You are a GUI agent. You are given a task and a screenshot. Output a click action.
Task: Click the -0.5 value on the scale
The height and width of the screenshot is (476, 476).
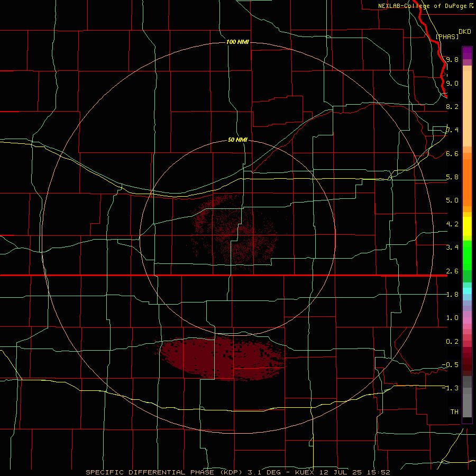pyautogui.click(x=450, y=365)
